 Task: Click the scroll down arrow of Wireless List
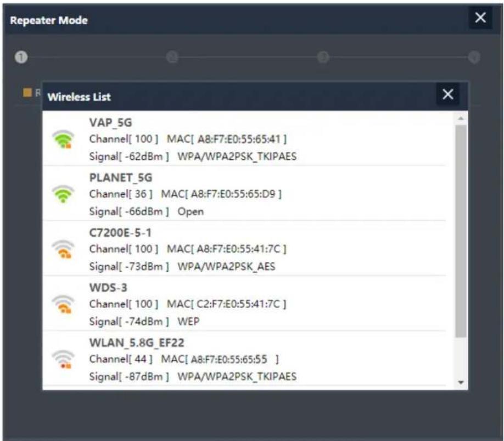click(x=461, y=382)
